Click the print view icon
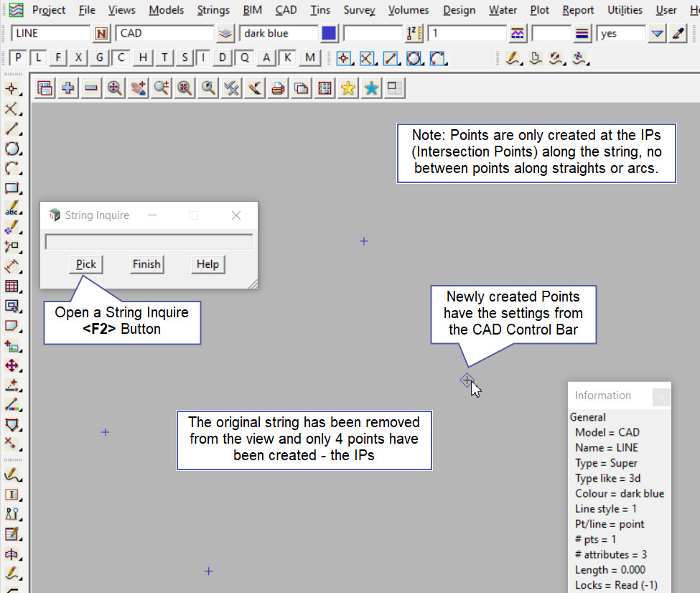Screen dimensions: 700x593 (278, 88)
